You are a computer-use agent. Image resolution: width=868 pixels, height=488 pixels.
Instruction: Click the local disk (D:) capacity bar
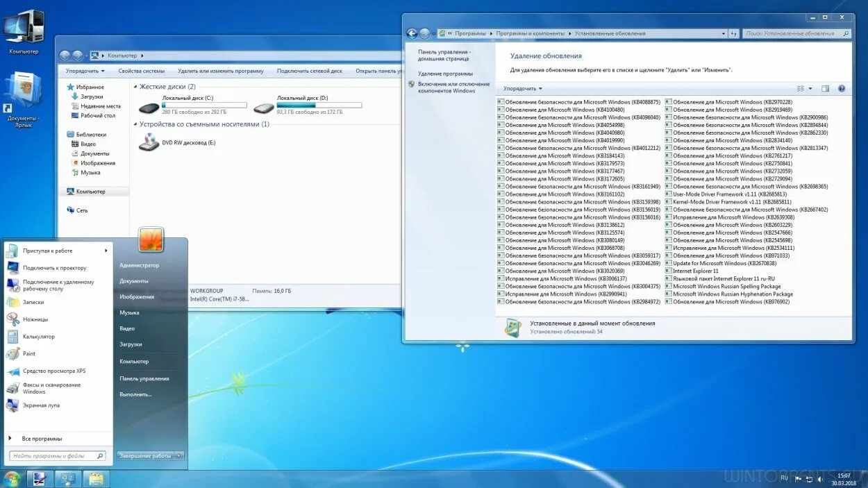319,106
